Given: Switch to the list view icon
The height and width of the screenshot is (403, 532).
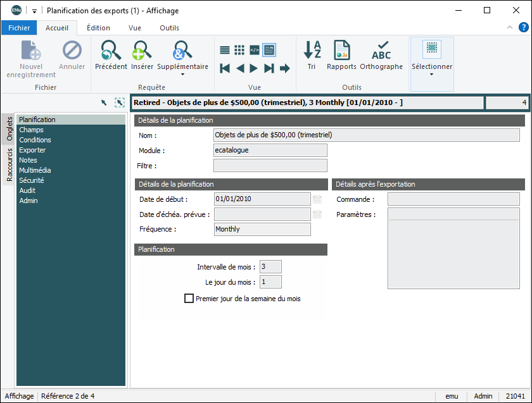Looking at the screenshot, I should click(225, 50).
